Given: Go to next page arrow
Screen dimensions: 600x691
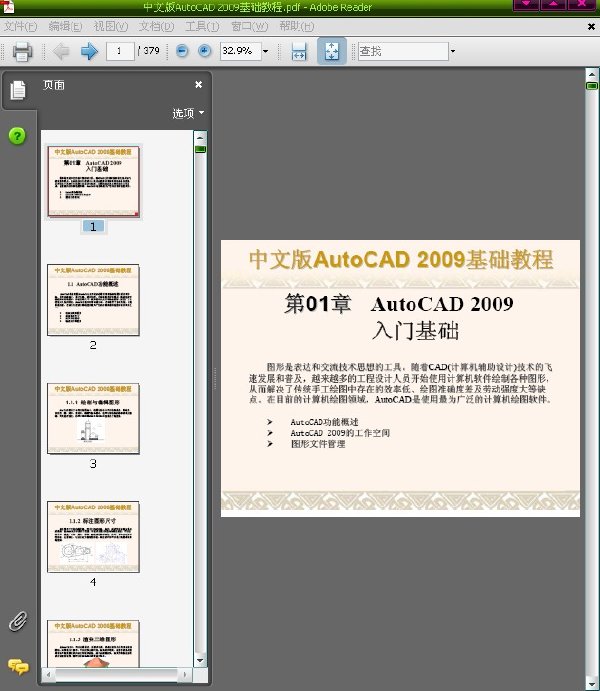Looking at the screenshot, I should [89, 51].
